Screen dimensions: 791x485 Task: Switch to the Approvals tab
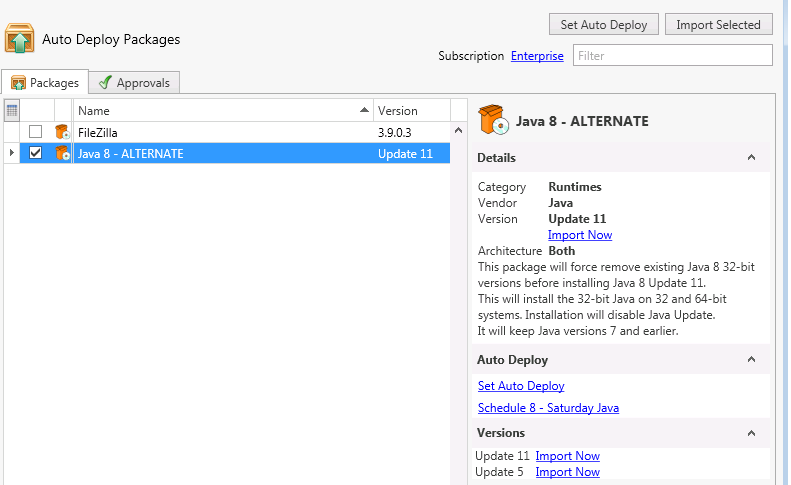tap(134, 82)
